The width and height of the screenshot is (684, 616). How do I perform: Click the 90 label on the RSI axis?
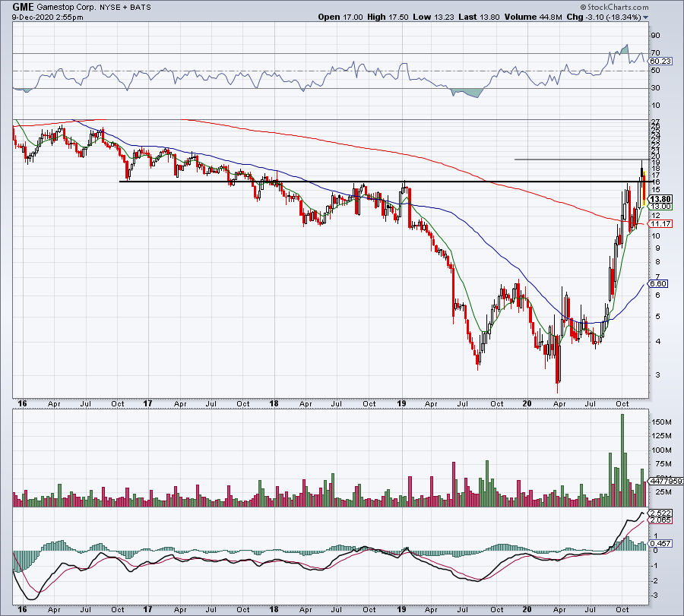pos(656,36)
